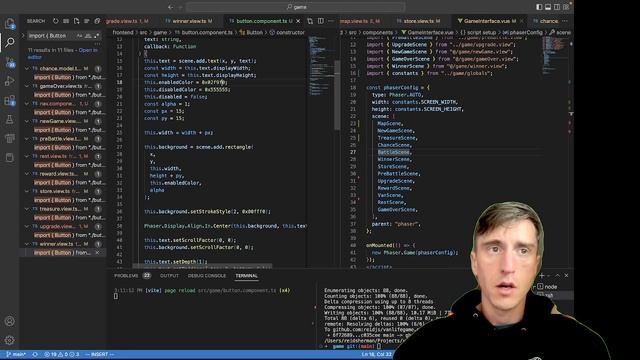The height and width of the screenshot is (360, 640).
Task: Select the Terminal panel tab
Action: [247, 276]
